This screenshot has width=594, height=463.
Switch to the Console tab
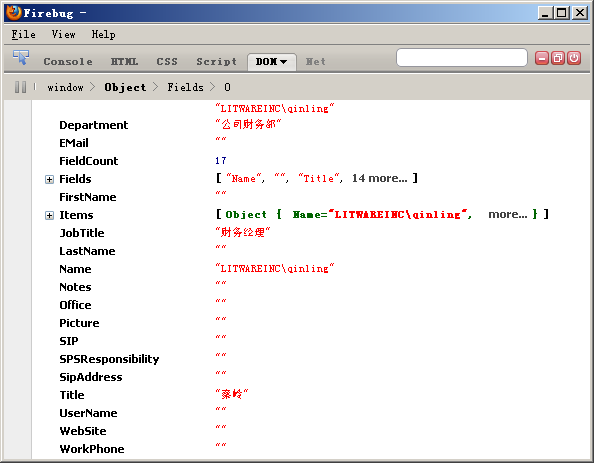point(68,61)
